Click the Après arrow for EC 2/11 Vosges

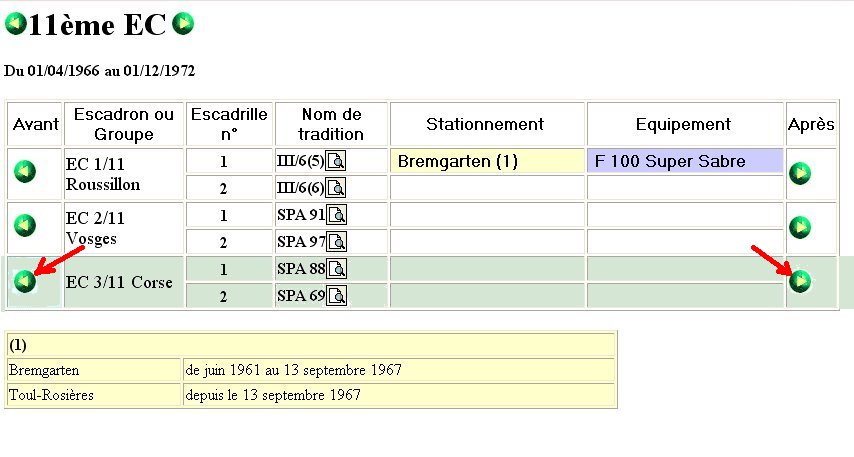800,227
